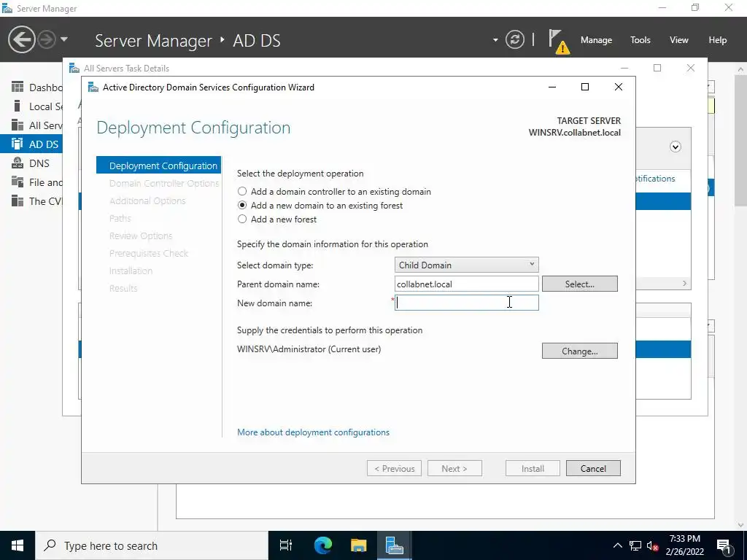Viewport: 747px width, 560px height.
Task: Collapse the section with round chevron button
Action: point(675,147)
